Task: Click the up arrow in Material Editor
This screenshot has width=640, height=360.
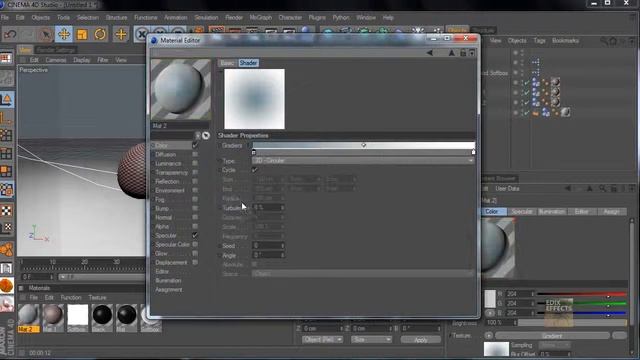Action: tap(451, 53)
